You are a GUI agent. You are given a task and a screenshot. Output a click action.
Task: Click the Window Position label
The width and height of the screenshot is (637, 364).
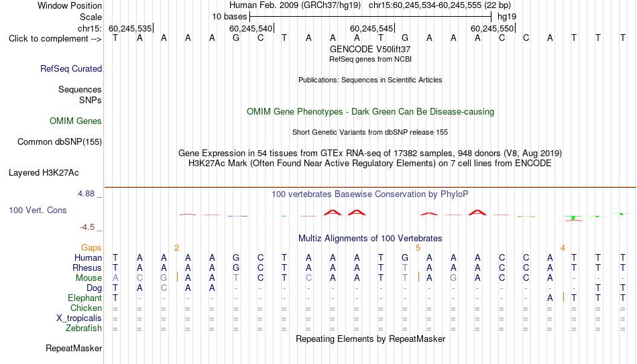[x=70, y=5]
